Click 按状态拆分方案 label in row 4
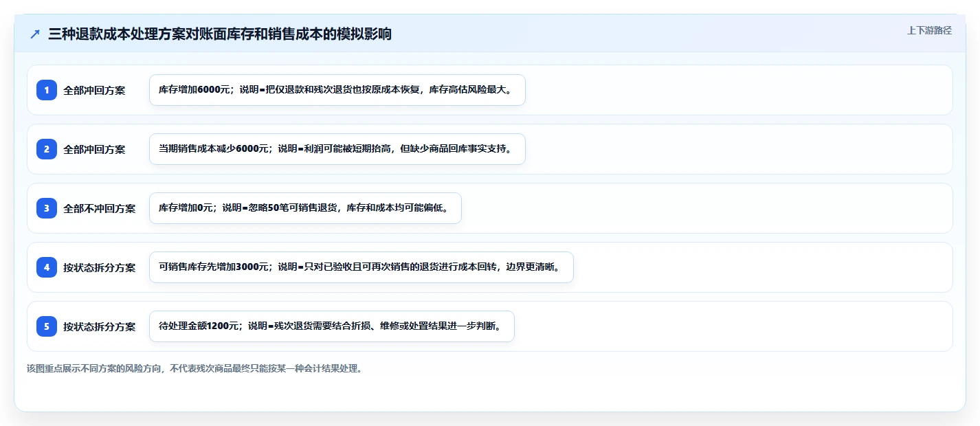The height and width of the screenshot is (426, 980). coord(100,267)
